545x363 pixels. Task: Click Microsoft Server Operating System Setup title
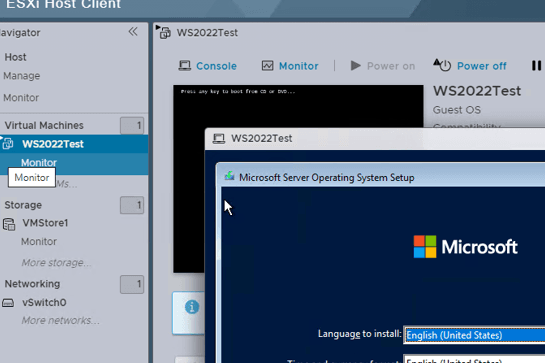coord(327,178)
